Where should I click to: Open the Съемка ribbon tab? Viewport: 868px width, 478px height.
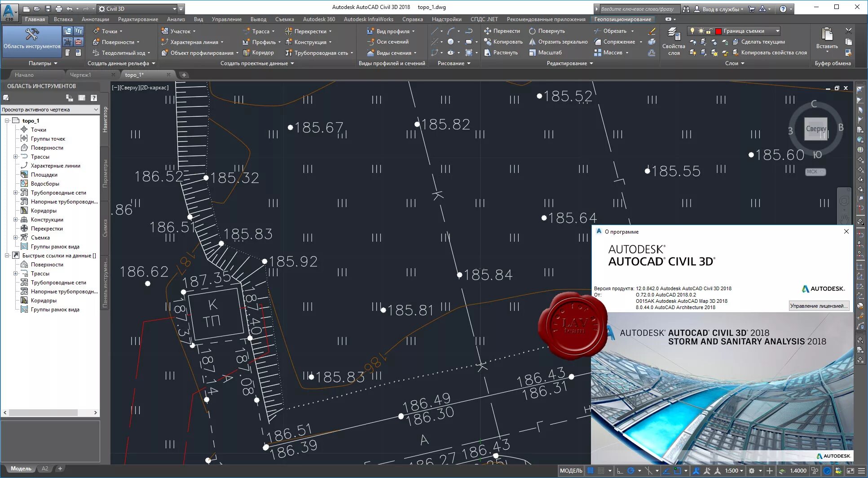(x=284, y=19)
